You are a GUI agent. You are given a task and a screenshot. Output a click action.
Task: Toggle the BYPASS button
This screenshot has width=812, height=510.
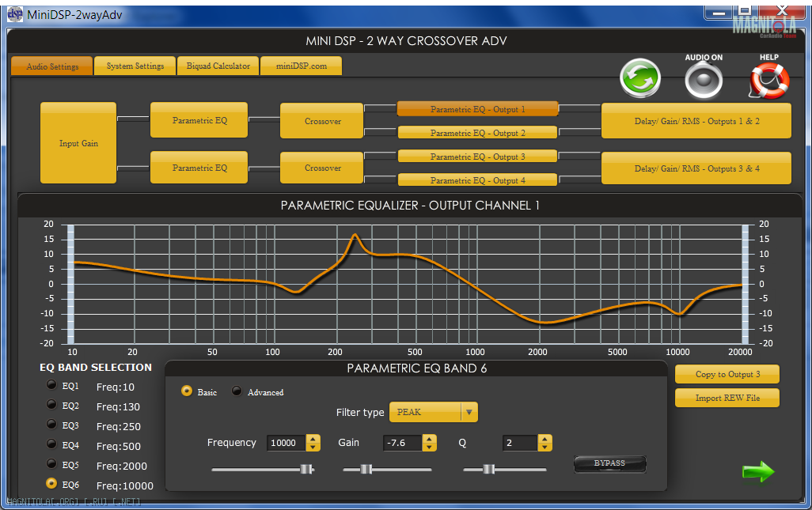pyautogui.click(x=609, y=463)
